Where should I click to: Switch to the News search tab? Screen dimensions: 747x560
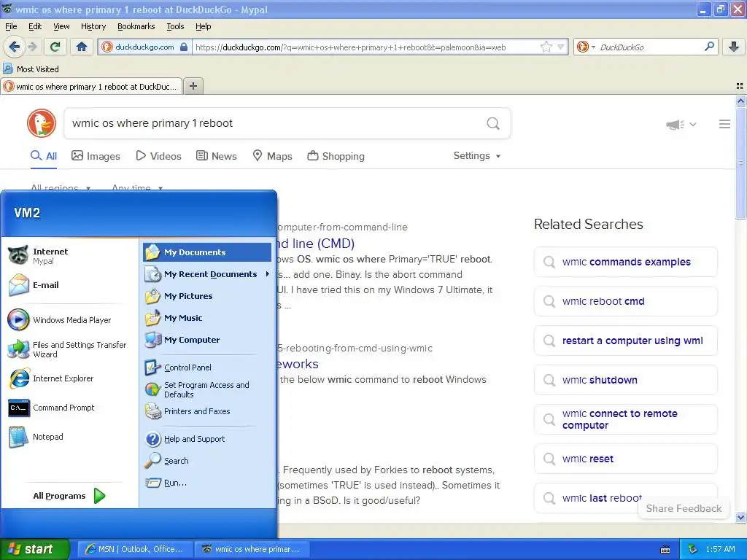(x=217, y=156)
